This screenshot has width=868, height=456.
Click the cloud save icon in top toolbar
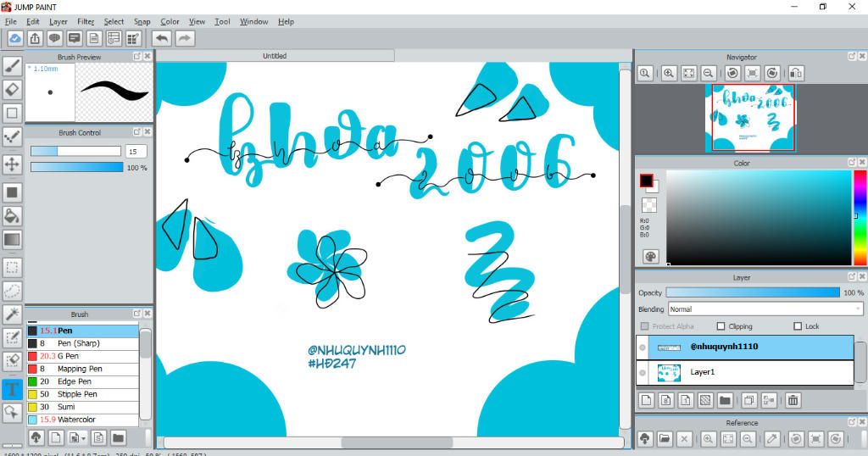15,38
